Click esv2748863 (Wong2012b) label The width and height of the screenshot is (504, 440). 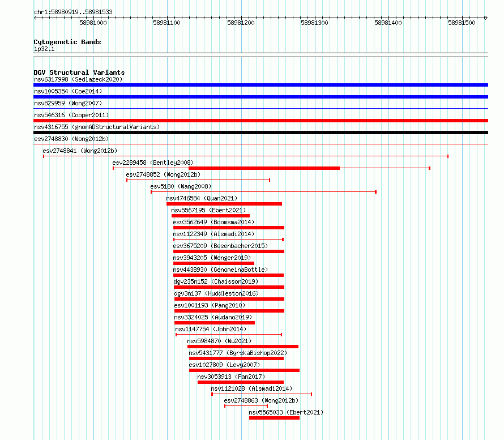tap(261, 400)
